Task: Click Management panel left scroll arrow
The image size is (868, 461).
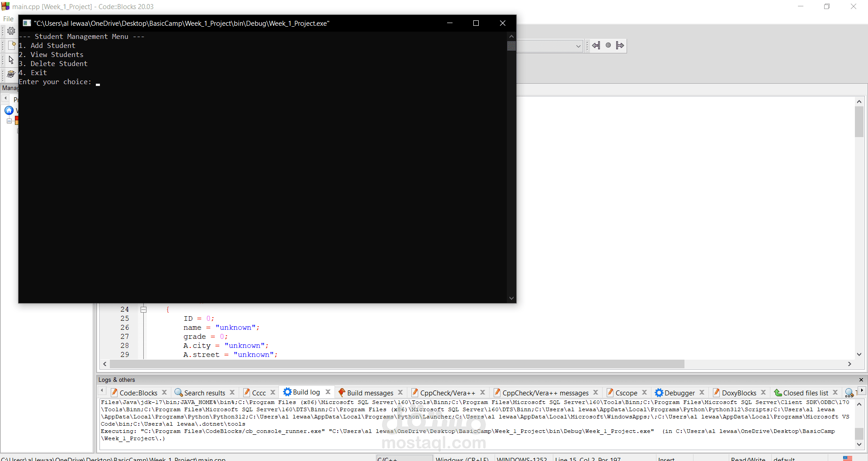Action: coord(5,98)
